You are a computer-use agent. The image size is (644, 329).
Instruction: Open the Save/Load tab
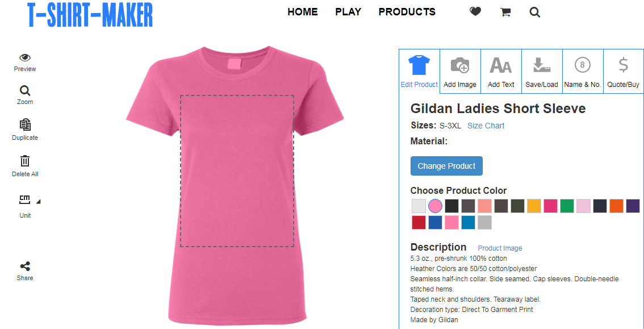[x=542, y=71]
